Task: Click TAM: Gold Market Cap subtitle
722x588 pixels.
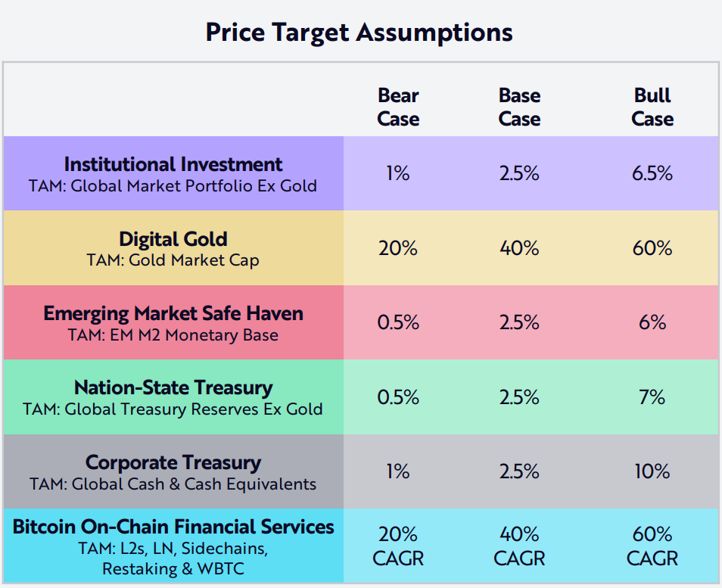Action: click(x=173, y=260)
